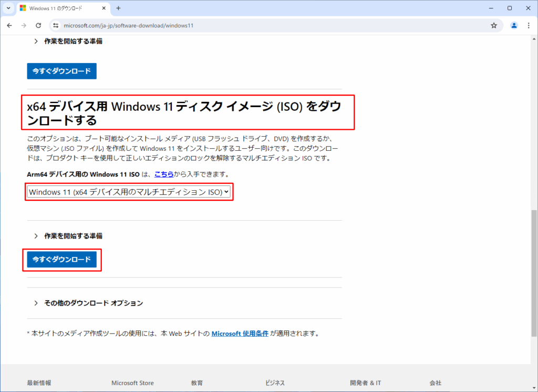Expand upper 作業を開始する準備 section
Screen dimensions: 538x392
68,41
